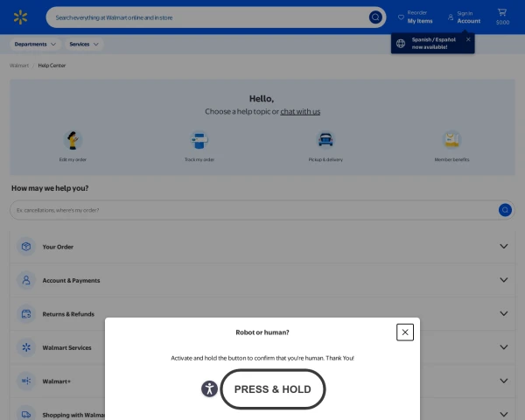Click the help search blue magnifier button
Viewport: 525px width, 420px height.
[505, 210]
